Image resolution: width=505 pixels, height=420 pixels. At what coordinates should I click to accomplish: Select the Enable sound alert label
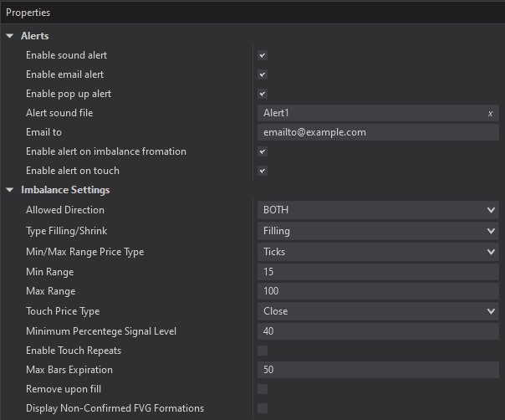click(x=66, y=55)
